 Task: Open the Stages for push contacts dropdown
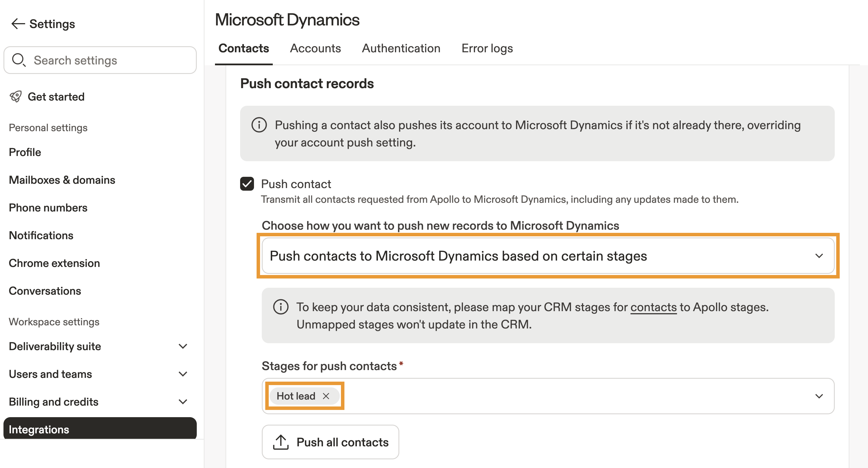819,396
